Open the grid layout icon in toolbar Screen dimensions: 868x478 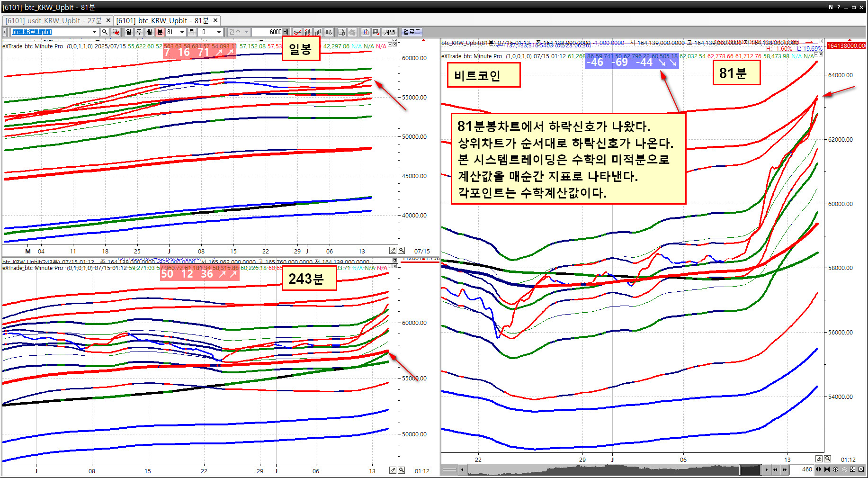(x=376, y=32)
